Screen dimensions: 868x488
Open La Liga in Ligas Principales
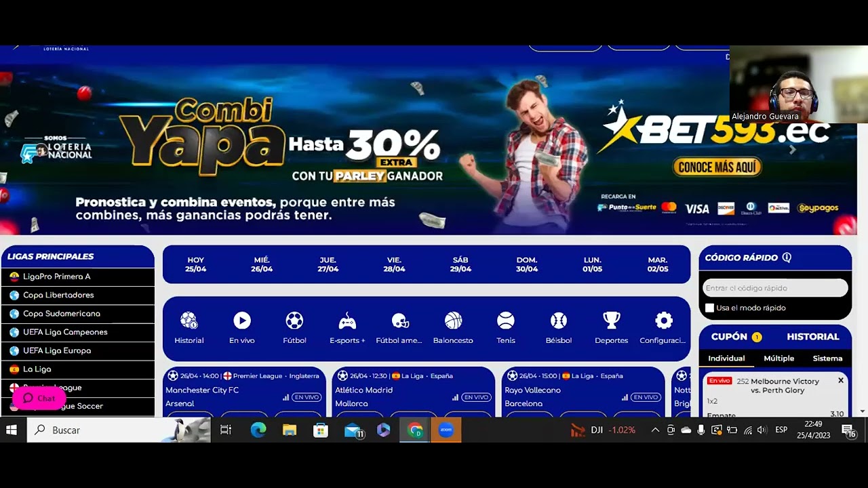77,369
